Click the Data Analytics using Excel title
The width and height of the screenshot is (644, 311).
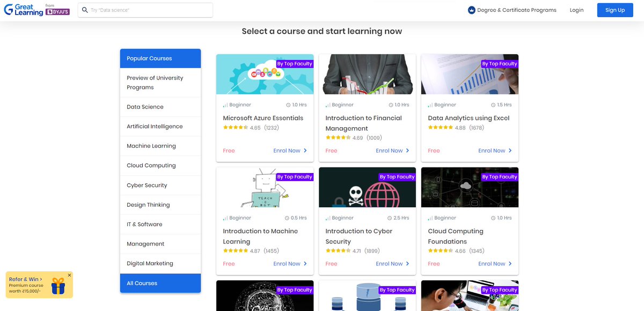pos(469,118)
